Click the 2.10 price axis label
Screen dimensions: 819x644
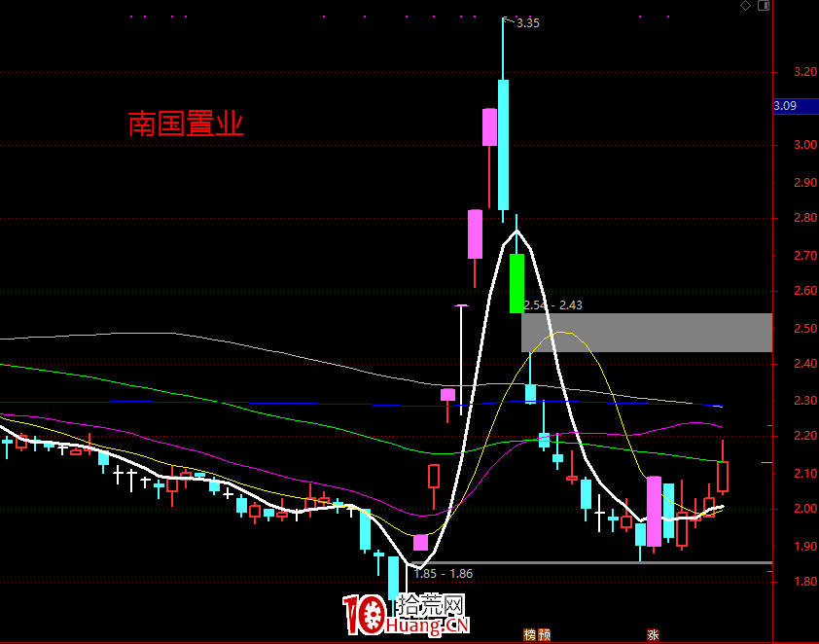point(805,474)
